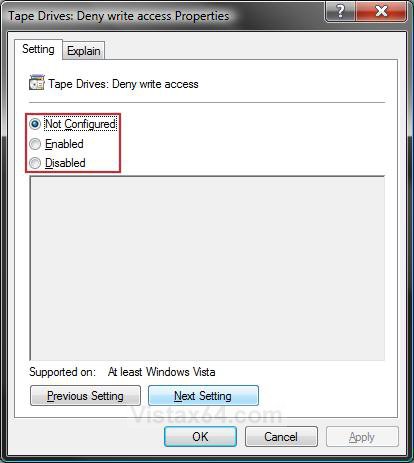Click the greyed-out Apply button
Image resolution: width=414 pixels, height=463 pixels.
362,437
